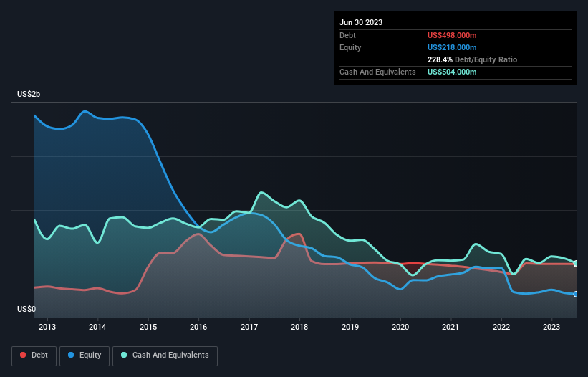
Task: Click the 2022 x-axis label
Action: pos(501,327)
